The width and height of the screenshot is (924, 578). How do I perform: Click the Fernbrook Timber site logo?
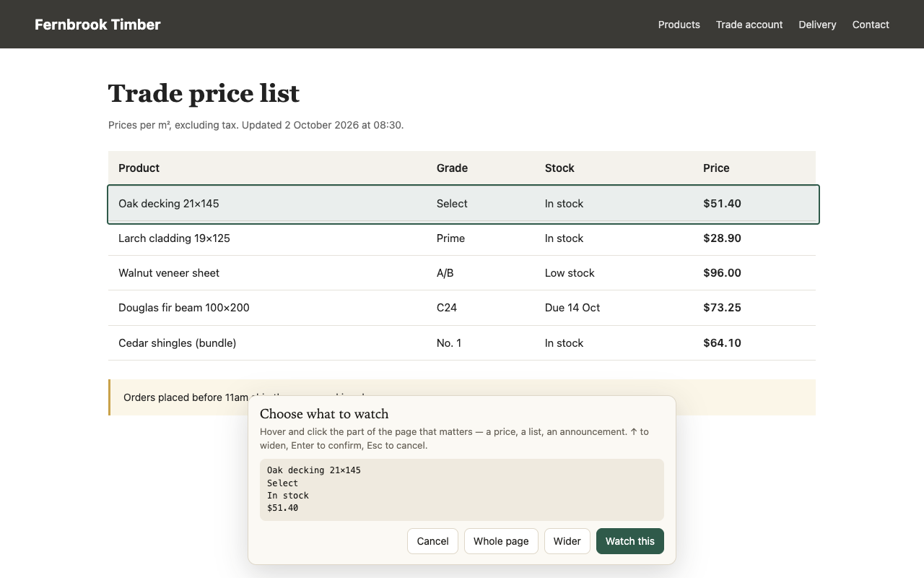(97, 25)
